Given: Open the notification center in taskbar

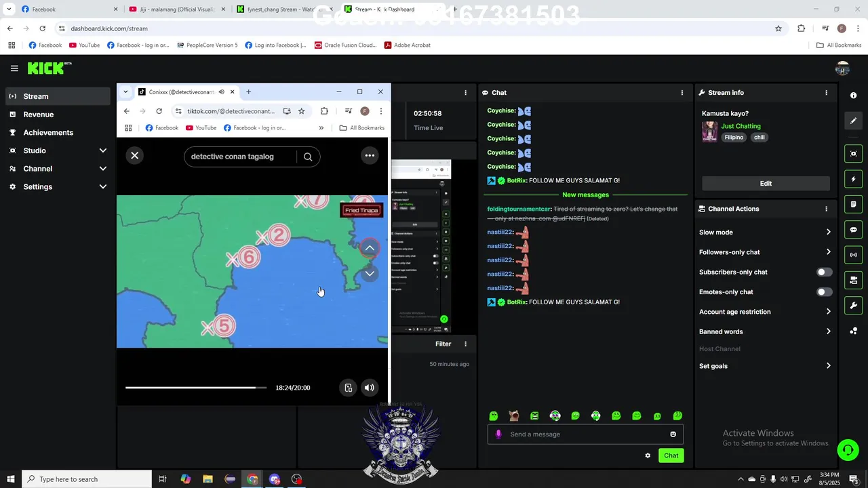Looking at the screenshot, I should coord(853,479).
